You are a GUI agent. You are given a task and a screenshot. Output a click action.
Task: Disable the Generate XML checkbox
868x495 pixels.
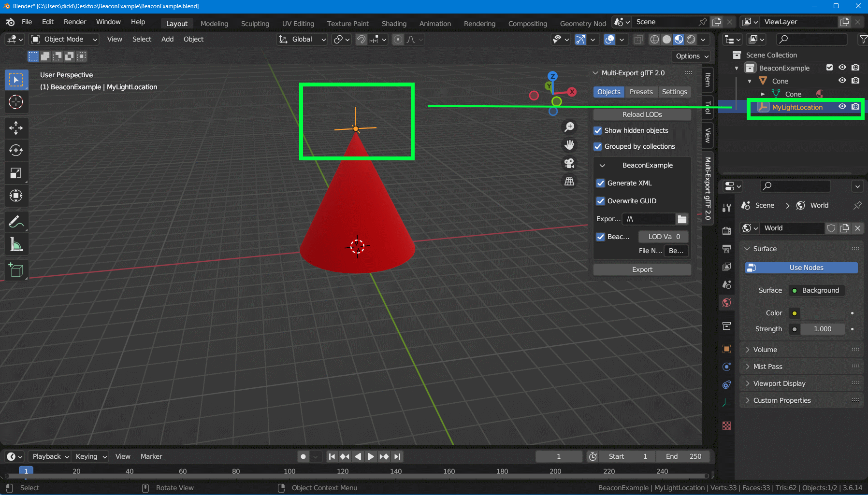601,183
